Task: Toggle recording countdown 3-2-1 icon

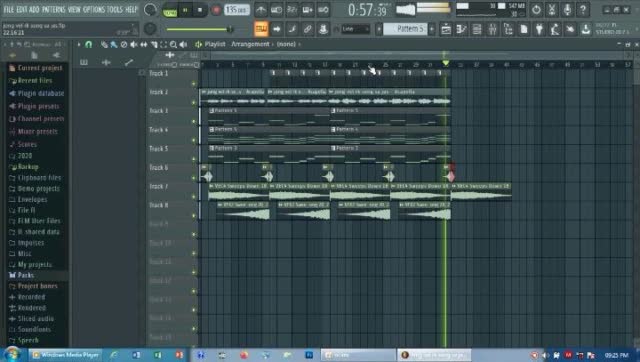Action: tap(292, 10)
